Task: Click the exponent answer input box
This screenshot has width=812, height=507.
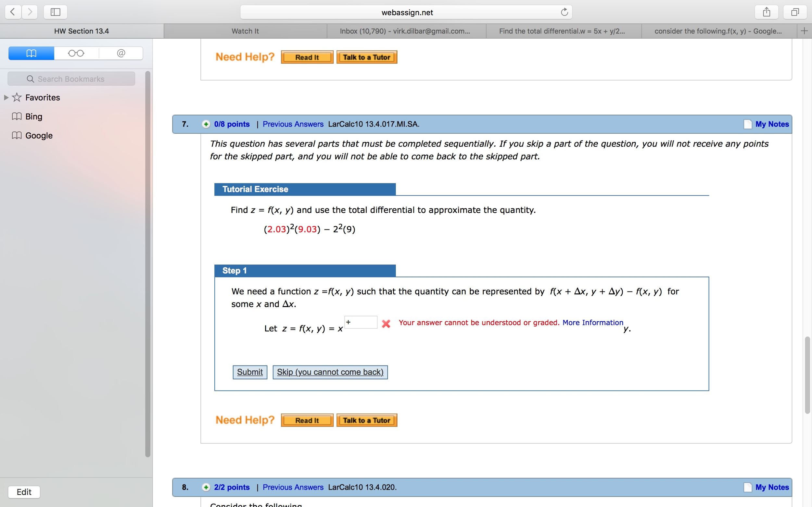Action: coord(361,322)
